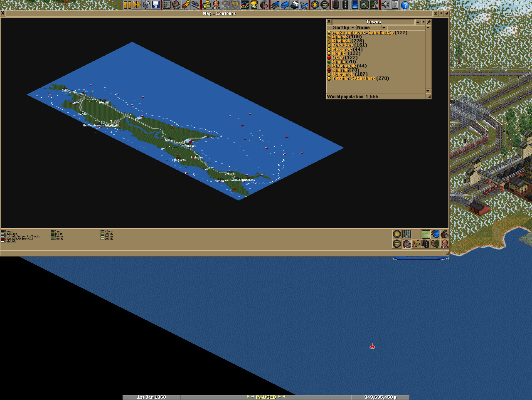Open the aircraft list plane icon
This screenshot has height=400, width=532.
(305, 5)
